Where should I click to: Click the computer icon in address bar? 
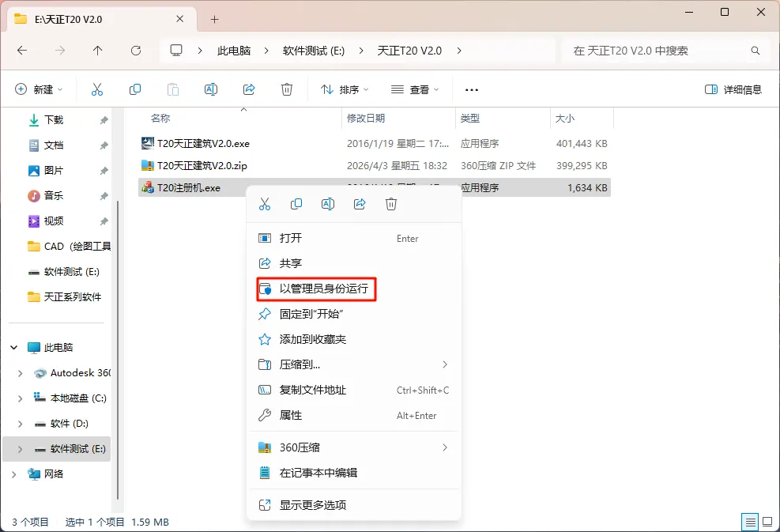tap(176, 51)
